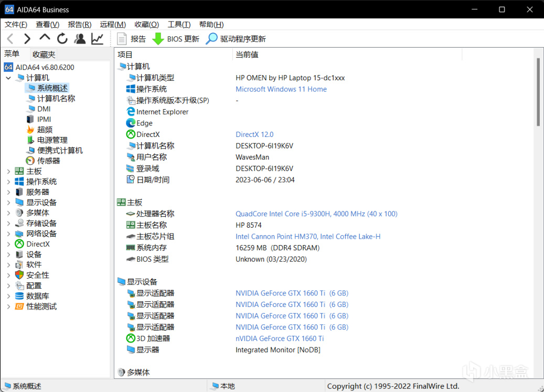Expand the 服务器 tree node
This screenshot has height=392, width=544.
click(8, 192)
